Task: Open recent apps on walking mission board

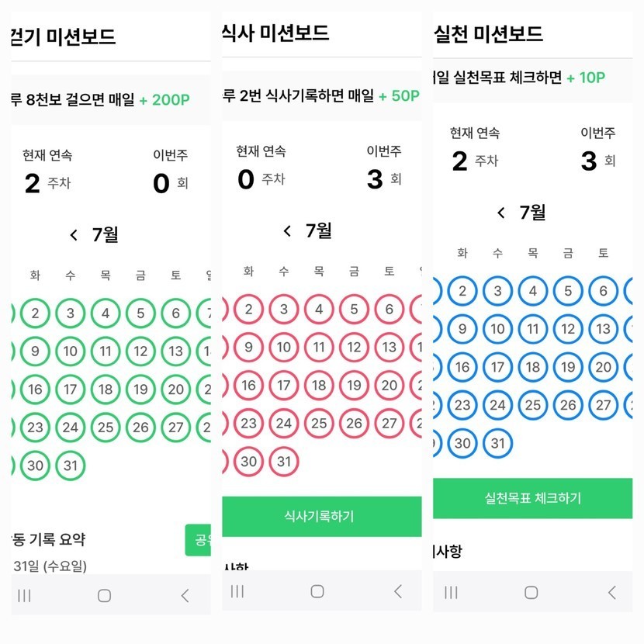Action: tap(24, 596)
